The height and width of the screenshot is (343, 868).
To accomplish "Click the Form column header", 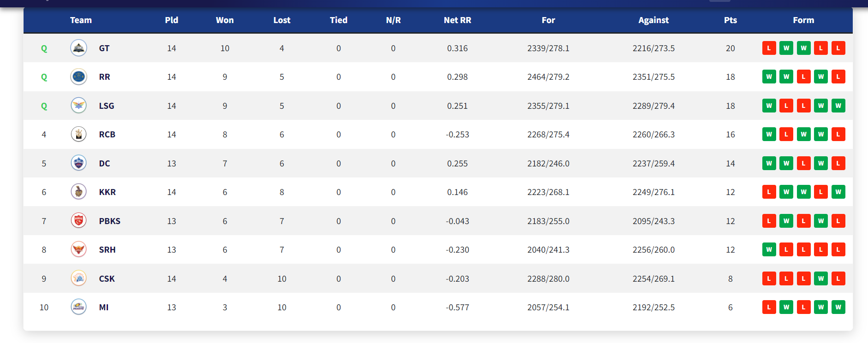I will pos(803,20).
